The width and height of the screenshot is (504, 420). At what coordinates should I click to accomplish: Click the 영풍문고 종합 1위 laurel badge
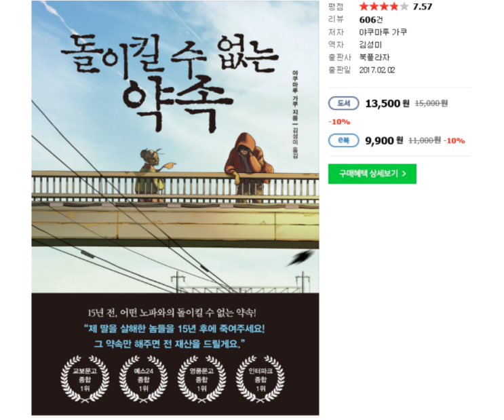coord(201,379)
